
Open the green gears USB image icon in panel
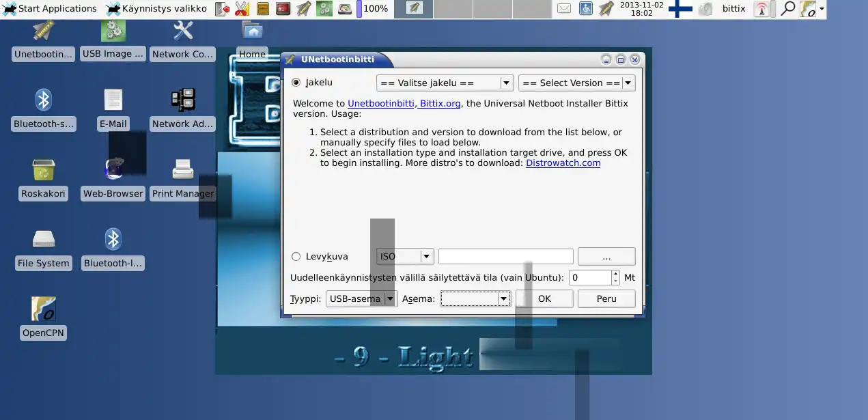click(324, 9)
